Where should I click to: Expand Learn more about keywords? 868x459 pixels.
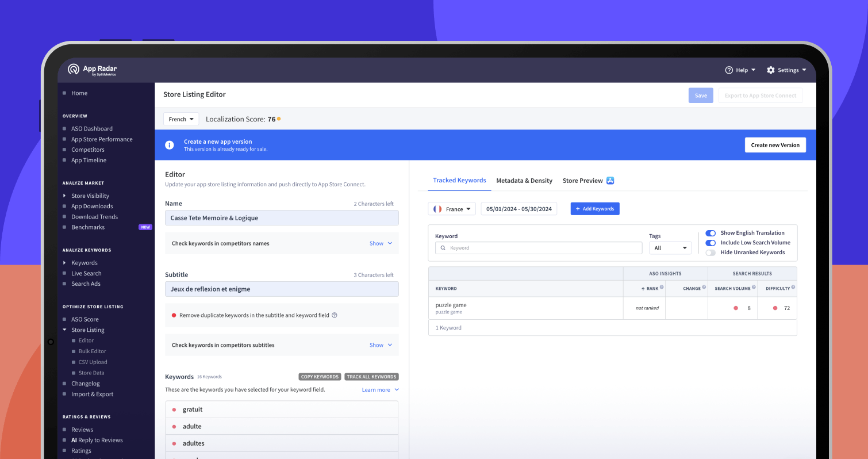[x=380, y=390]
